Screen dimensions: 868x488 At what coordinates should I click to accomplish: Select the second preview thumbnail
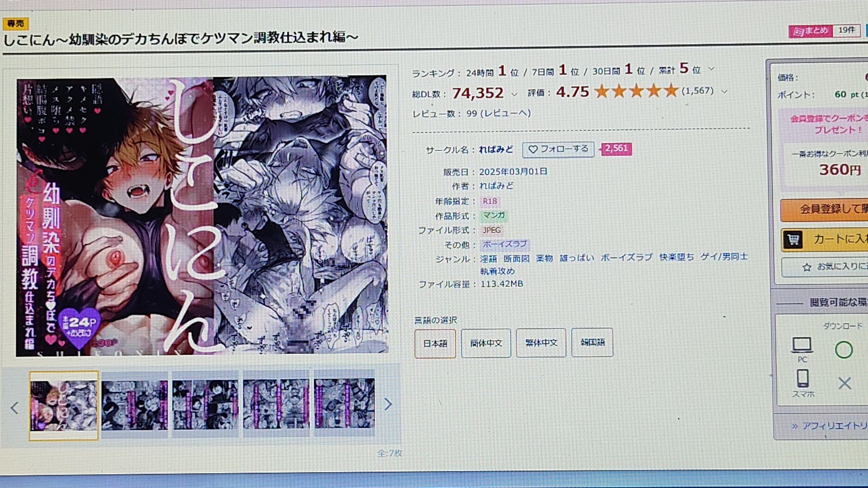(135, 405)
